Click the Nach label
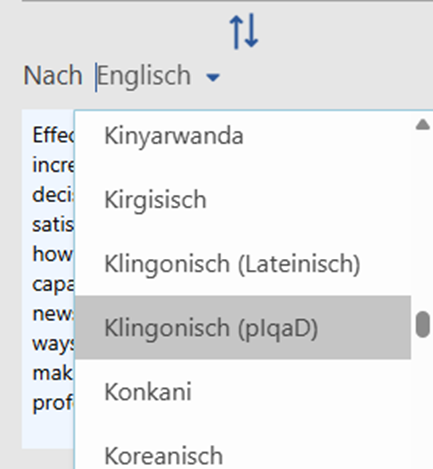Viewport: 433px width, 469px height. pyautogui.click(x=53, y=76)
